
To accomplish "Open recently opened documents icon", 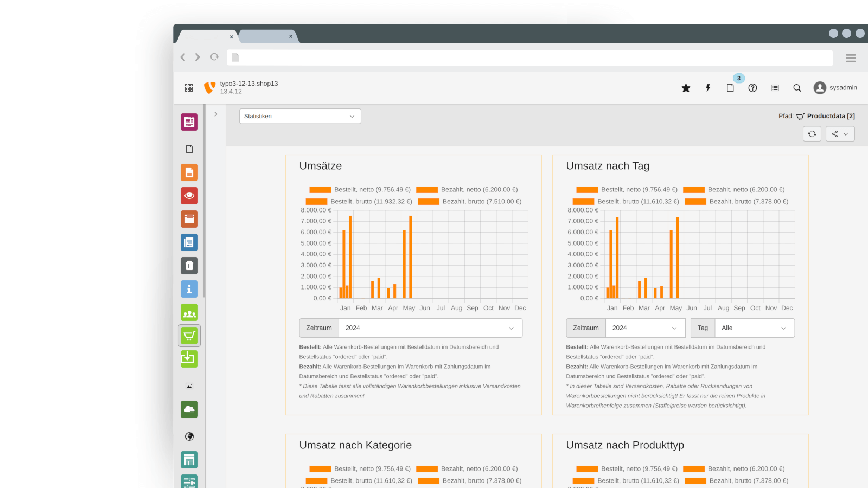I will (730, 88).
